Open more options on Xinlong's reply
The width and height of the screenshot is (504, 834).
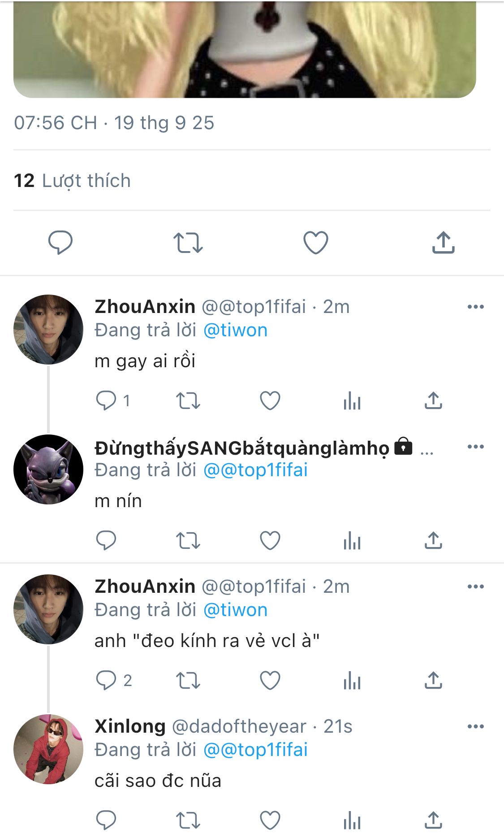pyautogui.click(x=475, y=727)
